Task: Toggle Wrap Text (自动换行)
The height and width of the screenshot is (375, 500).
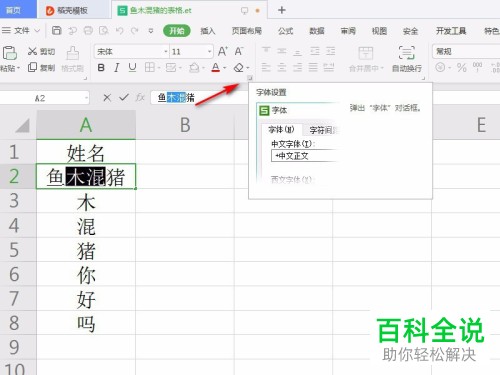Action: [407, 59]
